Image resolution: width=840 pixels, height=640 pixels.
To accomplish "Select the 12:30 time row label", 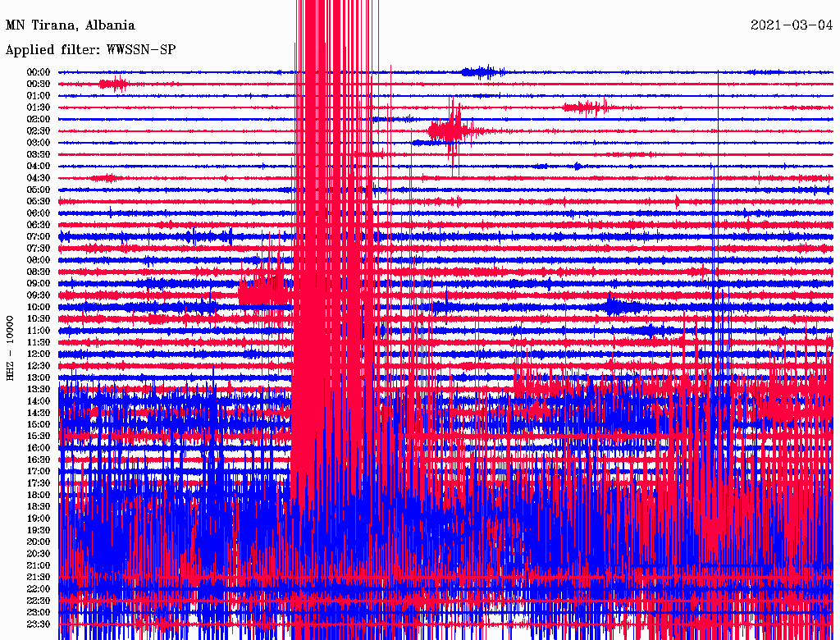I will point(39,366).
